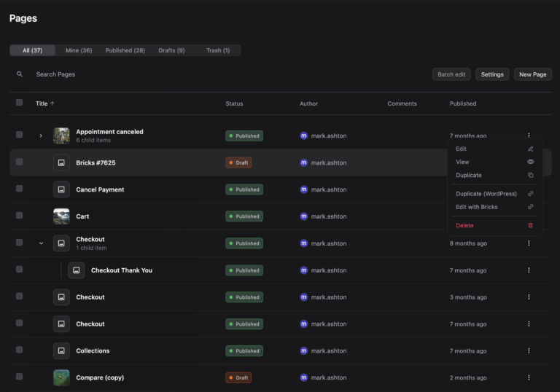Open kebab menu for Appointment canceled row
The height and width of the screenshot is (392, 560).
529,136
